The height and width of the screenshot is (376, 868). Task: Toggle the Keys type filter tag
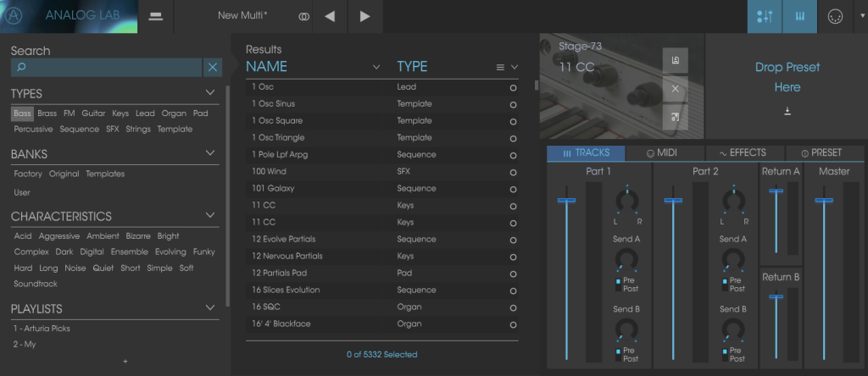coord(120,113)
